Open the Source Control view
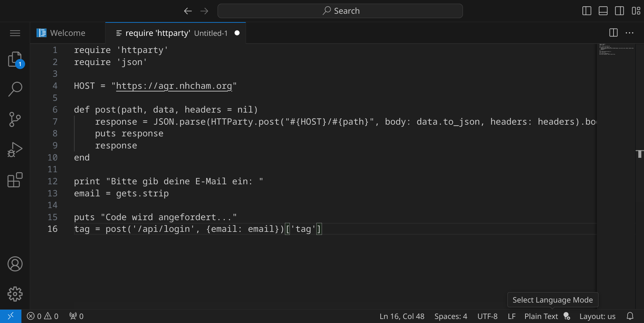The height and width of the screenshot is (323, 644). (15, 119)
